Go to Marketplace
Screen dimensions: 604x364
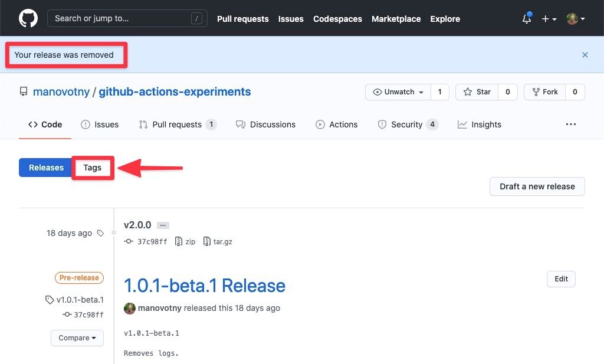click(396, 19)
